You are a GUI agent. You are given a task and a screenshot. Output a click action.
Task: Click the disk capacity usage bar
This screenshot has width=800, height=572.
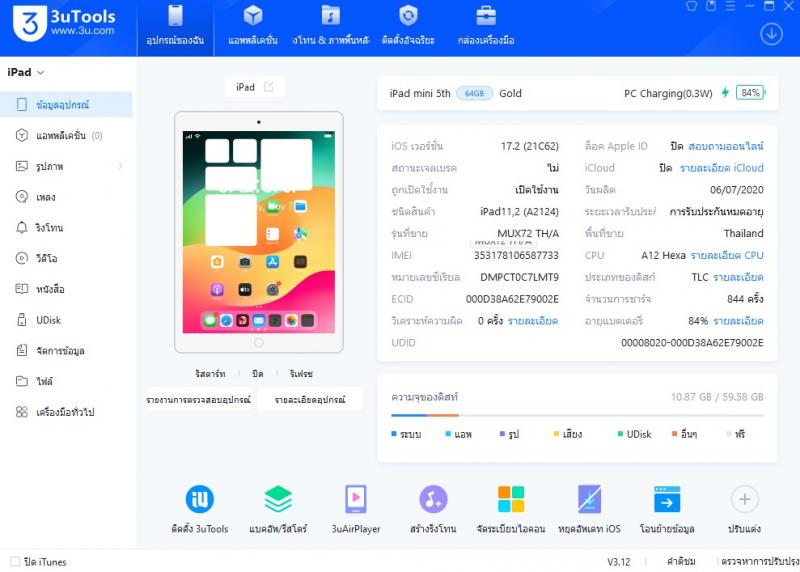point(577,415)
